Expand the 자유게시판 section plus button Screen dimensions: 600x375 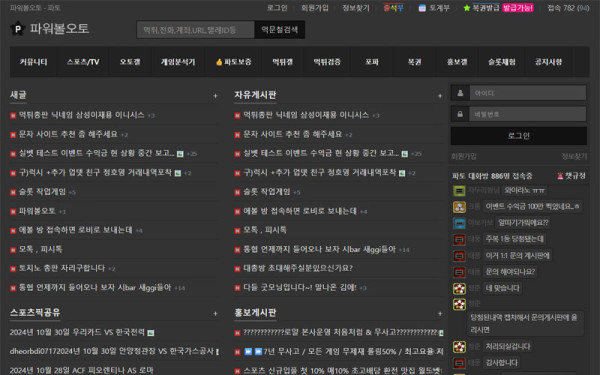pyautogui.click(x=440, y=96)
